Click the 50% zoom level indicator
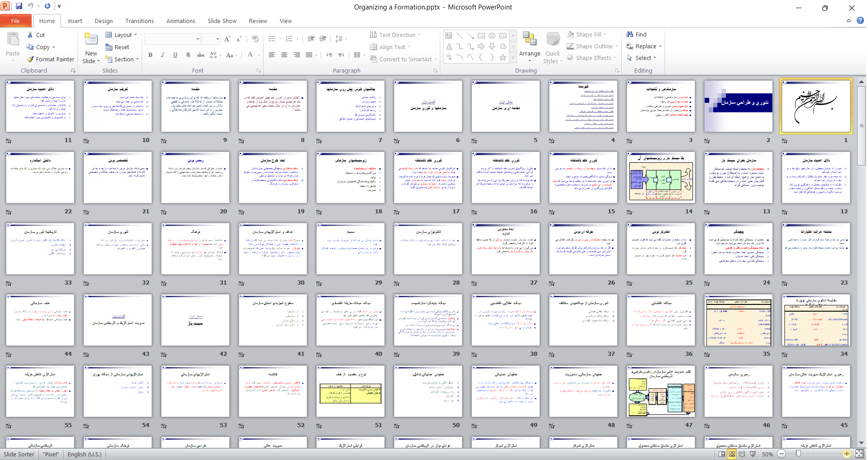868x460 pixels. click(767, 454)
